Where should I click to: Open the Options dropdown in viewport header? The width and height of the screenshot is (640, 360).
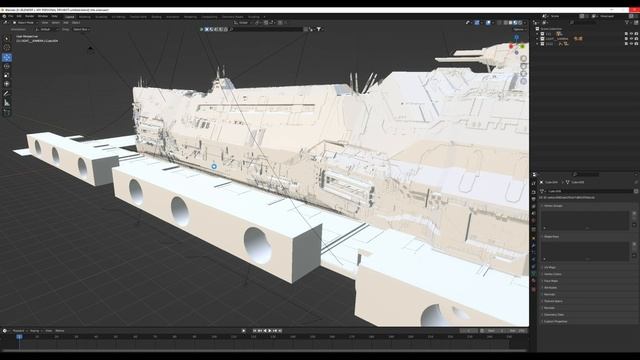(x=519, y=29)
